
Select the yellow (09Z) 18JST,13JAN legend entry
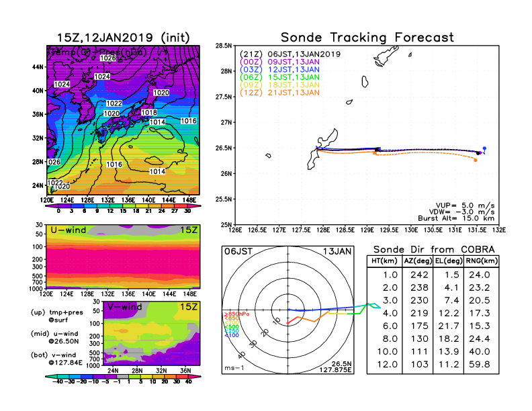pyautogui.click(x=279, y=85)
